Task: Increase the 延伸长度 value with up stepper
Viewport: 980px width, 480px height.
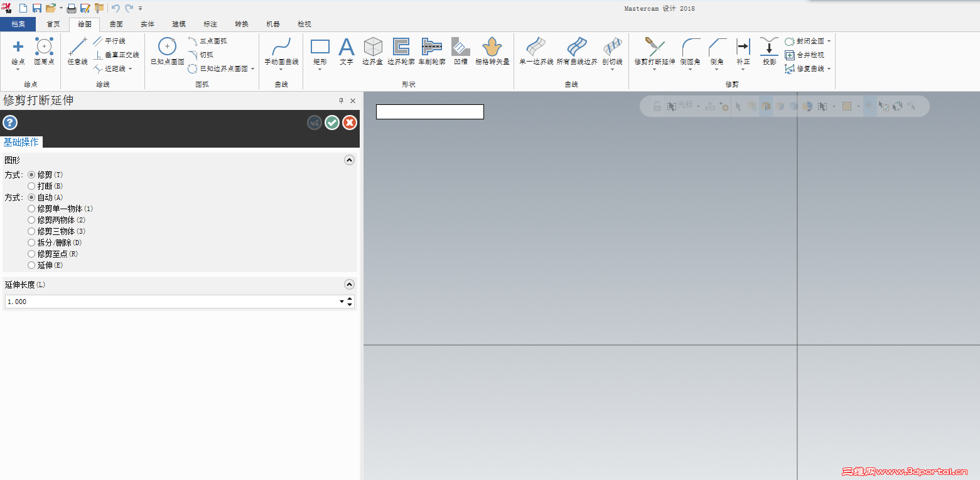Action: pyautogui.click(x=350, y=298)
